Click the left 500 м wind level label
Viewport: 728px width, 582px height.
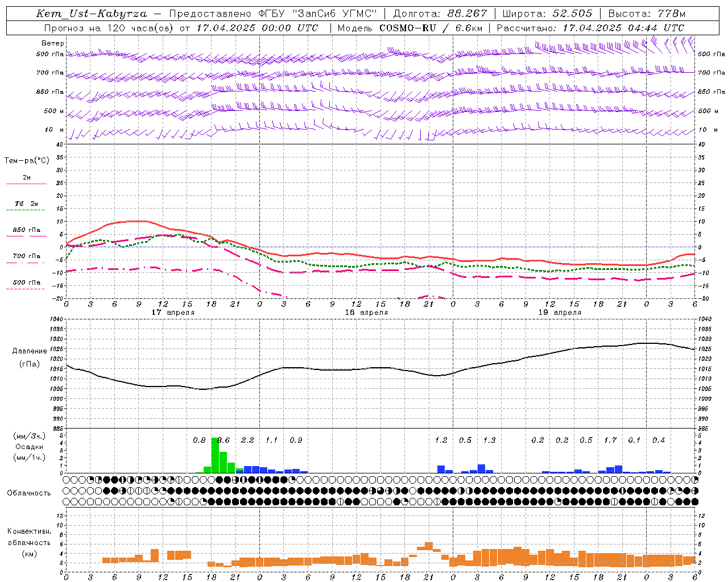55,111
